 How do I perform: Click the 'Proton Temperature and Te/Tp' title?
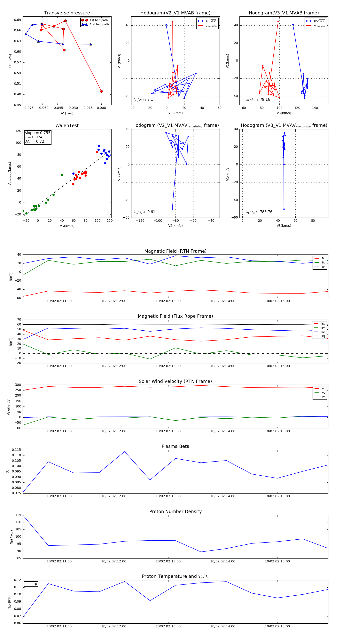175,576
